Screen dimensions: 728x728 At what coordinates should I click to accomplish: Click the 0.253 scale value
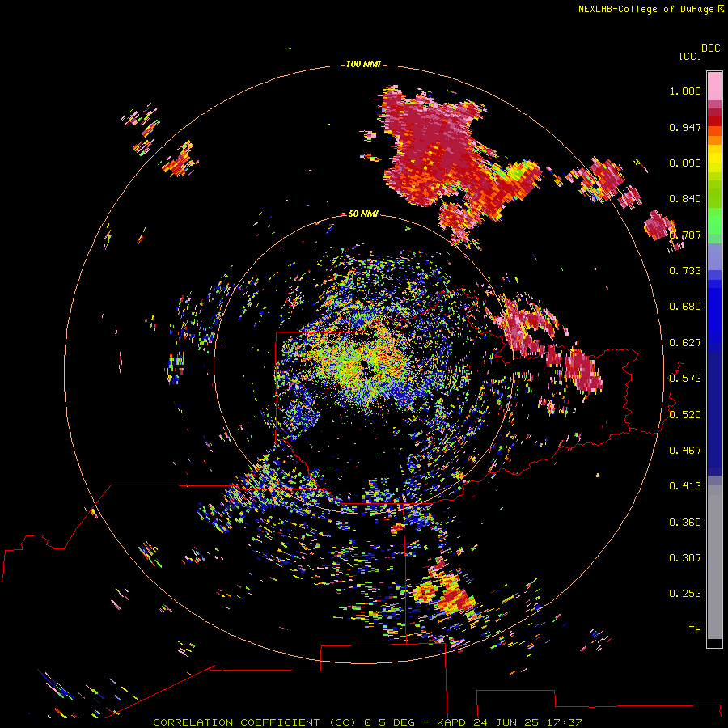(685, 594)
